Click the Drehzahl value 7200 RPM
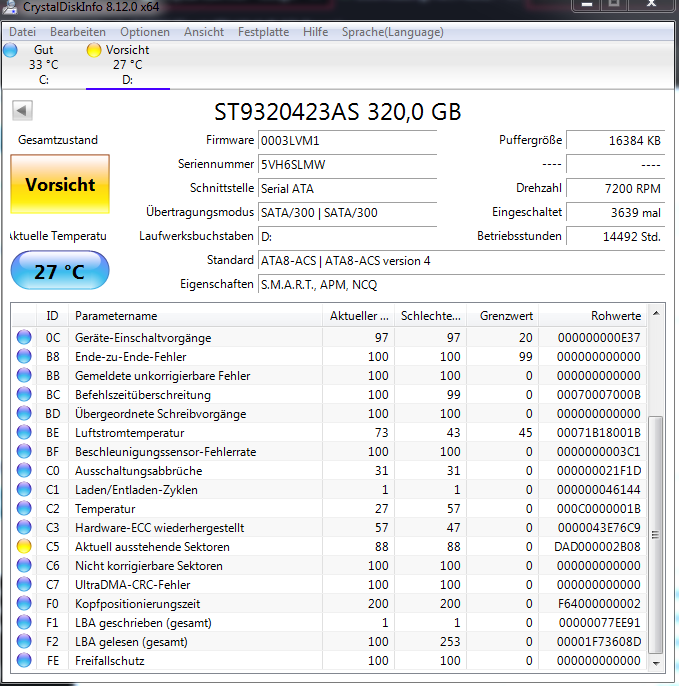Viewport: 679px width, 686px height. point(616,189)
